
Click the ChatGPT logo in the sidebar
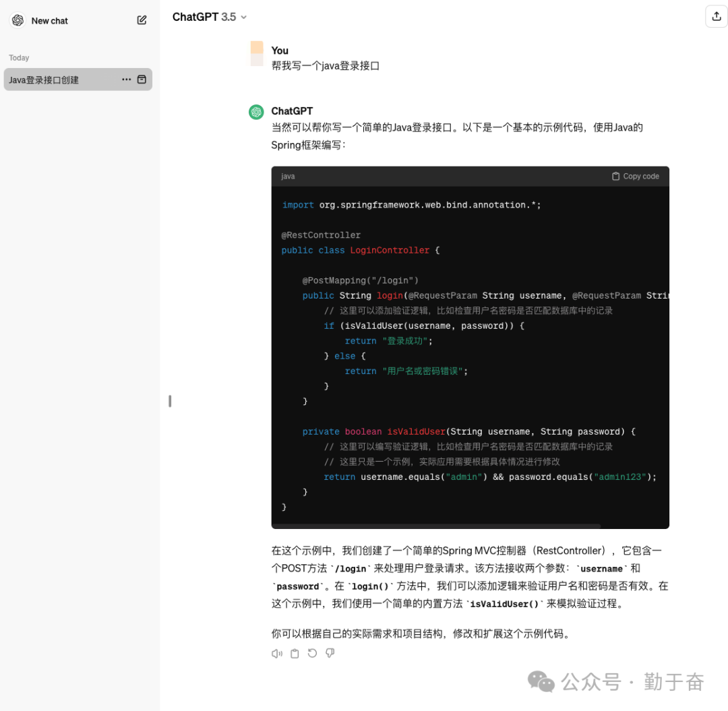click(18, 20)
